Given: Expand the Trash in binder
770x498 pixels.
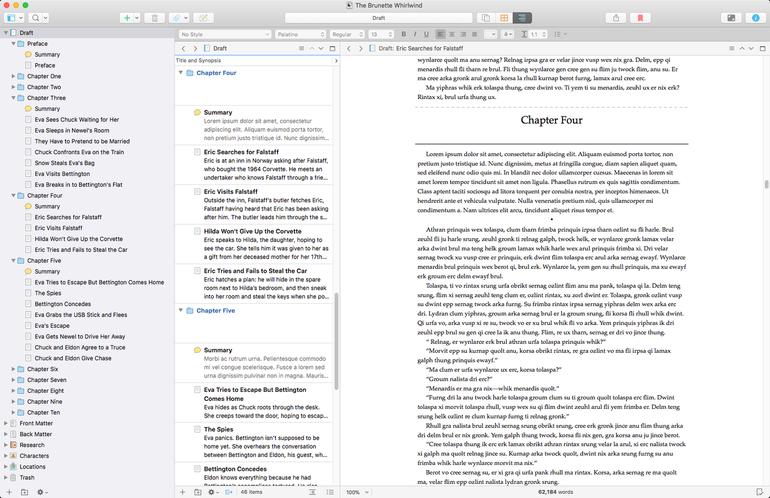Looking at the screenshot, I should (x=6, y=477).
